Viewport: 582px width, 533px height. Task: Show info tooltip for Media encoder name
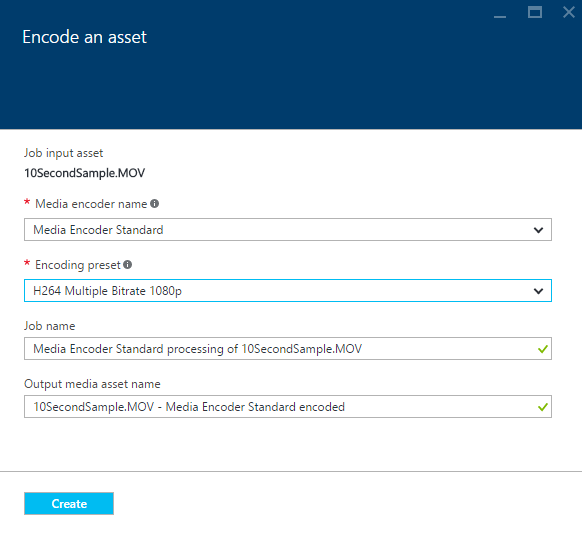(154, 204)
